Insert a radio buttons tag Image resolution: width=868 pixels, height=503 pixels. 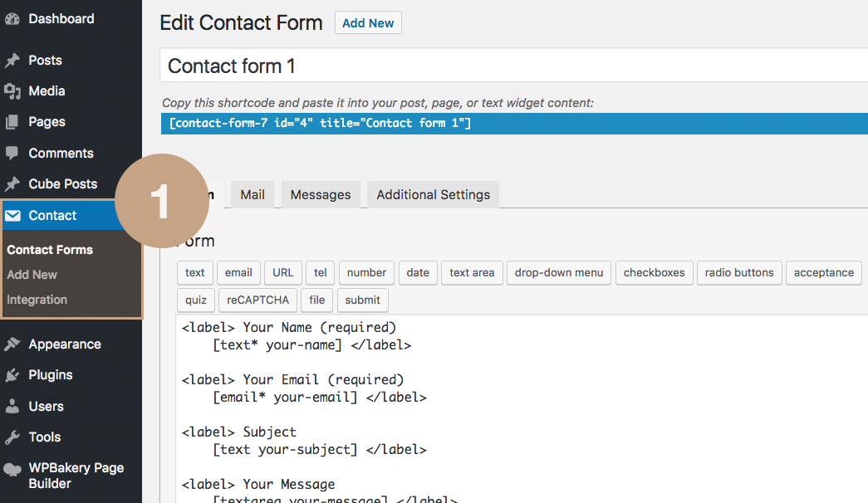[x=739, y=273]
